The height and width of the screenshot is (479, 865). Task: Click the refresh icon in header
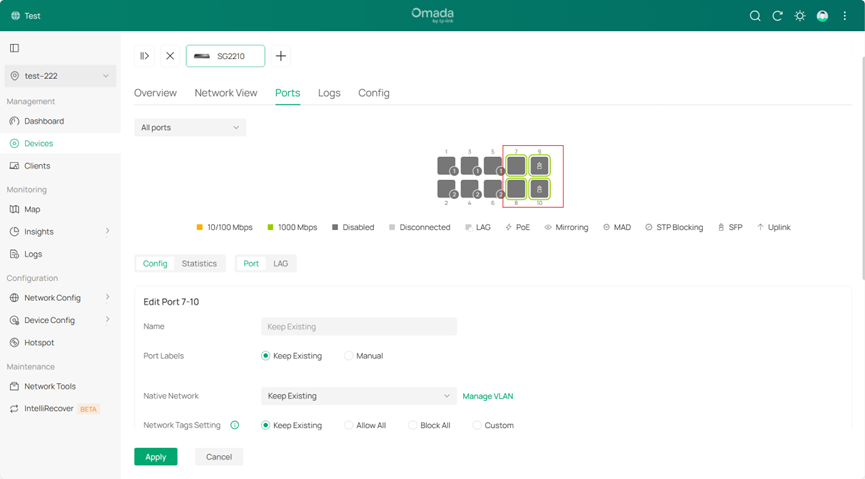coord(777,16)
